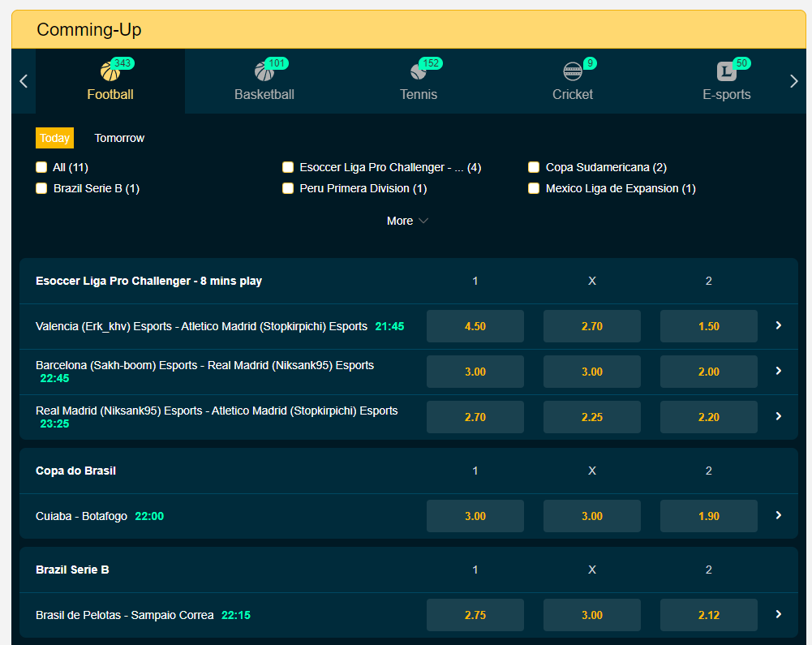This screenshot has width=812, height=645.
Task: Switch to the Tomorrow tab
Action: (x=119, y=138)
